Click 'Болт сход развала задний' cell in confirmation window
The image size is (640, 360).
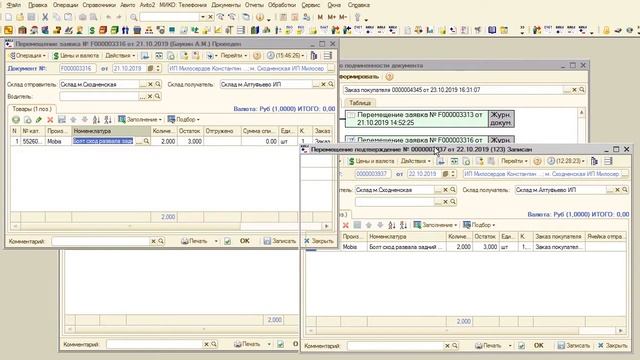click(407, 247)
